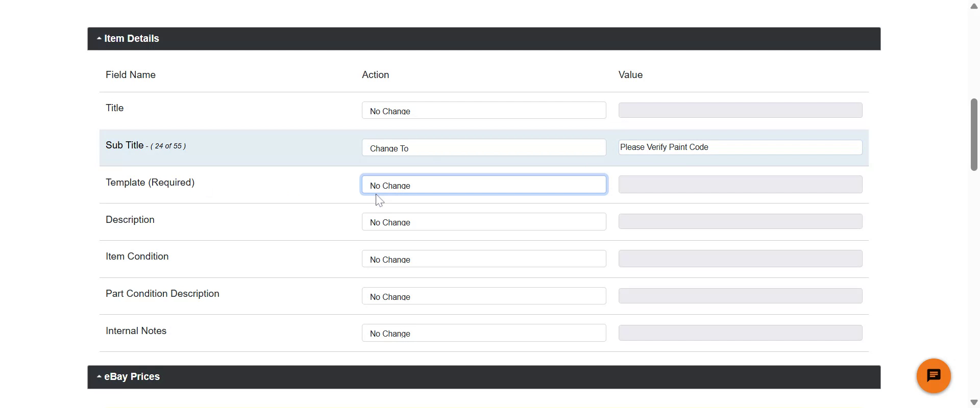Click the Template value field
The width and height of the screenshot is (980, 408).
pyautogui.click(x=740, y=185)
